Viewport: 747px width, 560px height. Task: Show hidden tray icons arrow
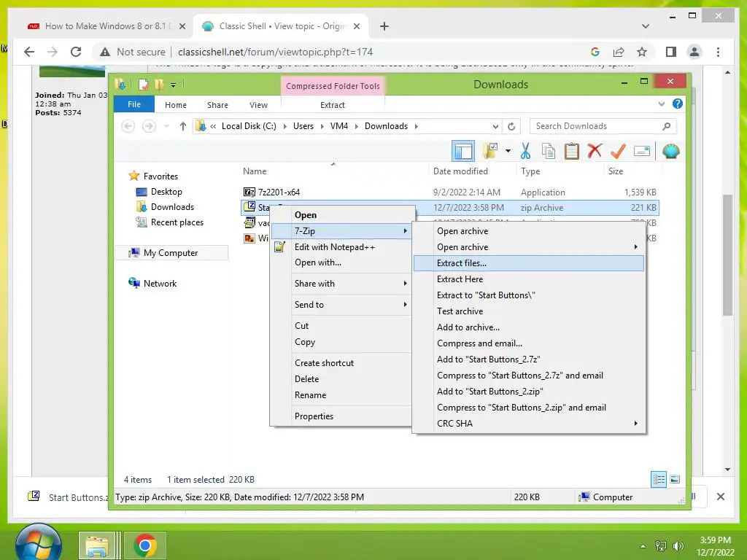click(x=643, y=546)
